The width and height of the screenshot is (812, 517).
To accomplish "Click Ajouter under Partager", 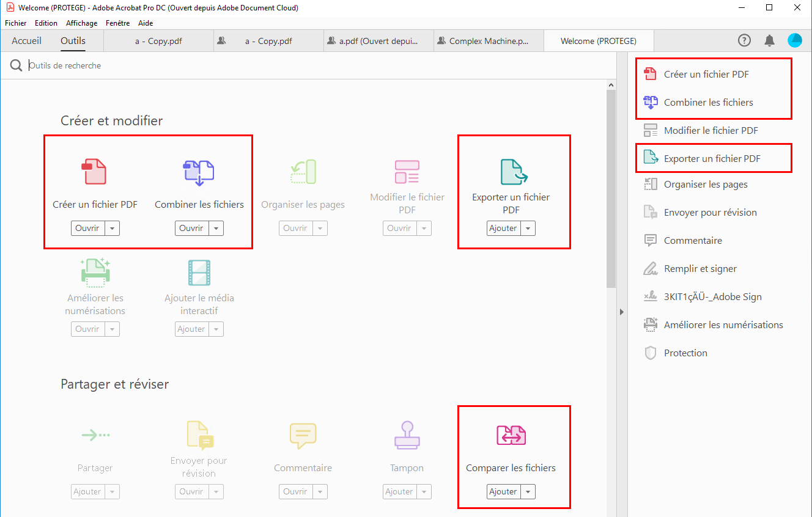I will [x=87, y=491].
